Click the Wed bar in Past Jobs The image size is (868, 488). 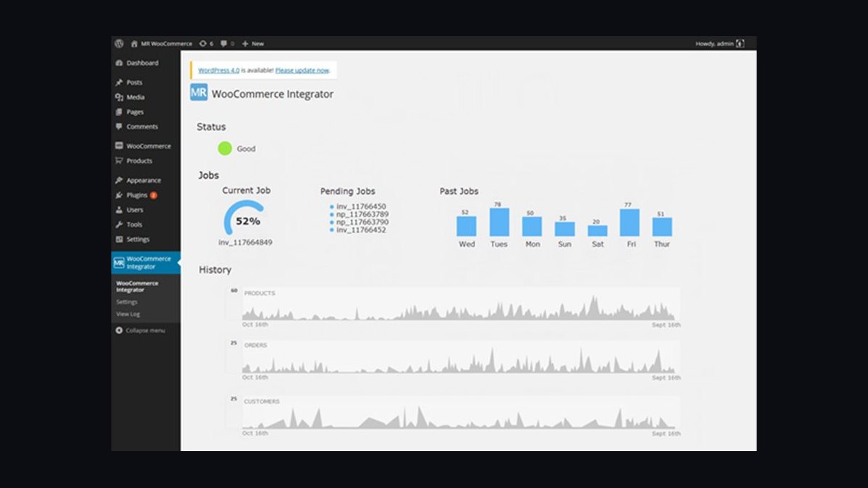pyautogui.click(x=467, y=226)
